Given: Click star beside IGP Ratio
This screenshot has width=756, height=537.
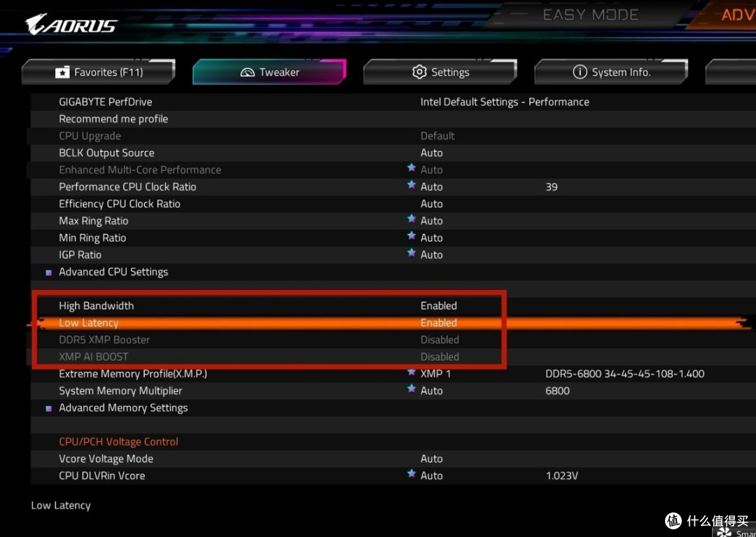Looking at the screenshot, I should coord(412,252).
